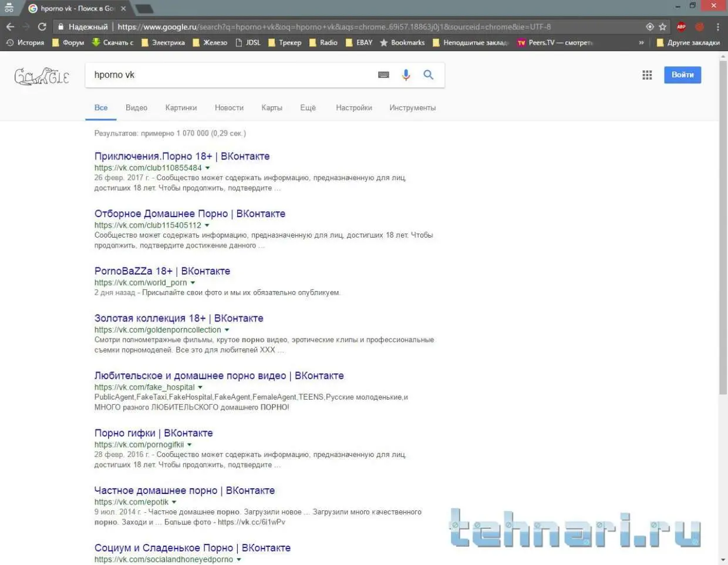Bookmark this page with the star icon
Screen dimensions: 728x565
662,26
